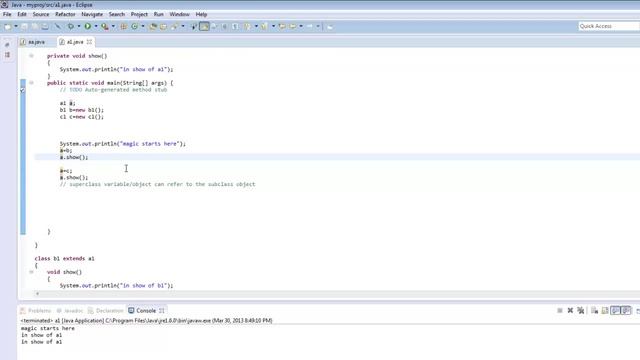Open the Edit menu
This screenshot has width=640, height=360.
[22, 14]
